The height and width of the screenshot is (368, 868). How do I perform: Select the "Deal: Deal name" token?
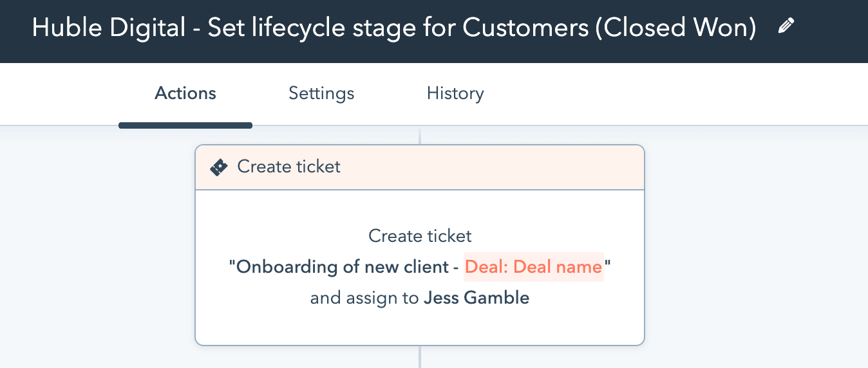click(x=534, y=267)
